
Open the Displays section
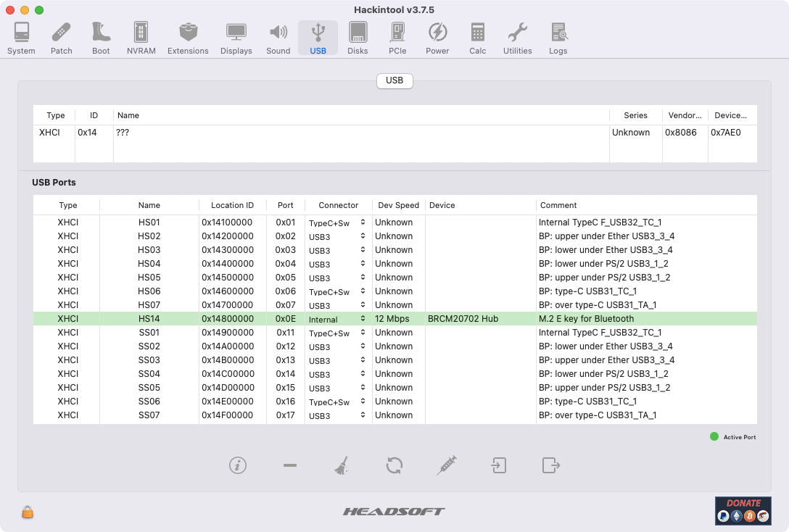coord(236,38)
